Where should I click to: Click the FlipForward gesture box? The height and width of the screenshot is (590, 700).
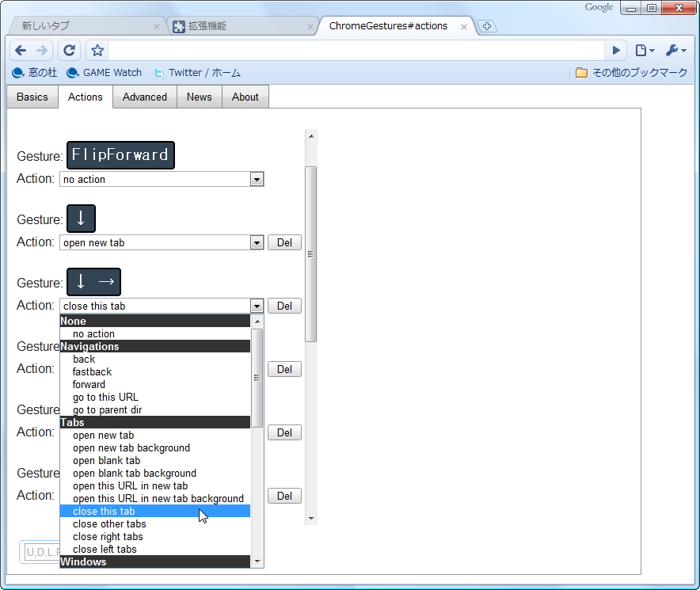click(120, 155)
